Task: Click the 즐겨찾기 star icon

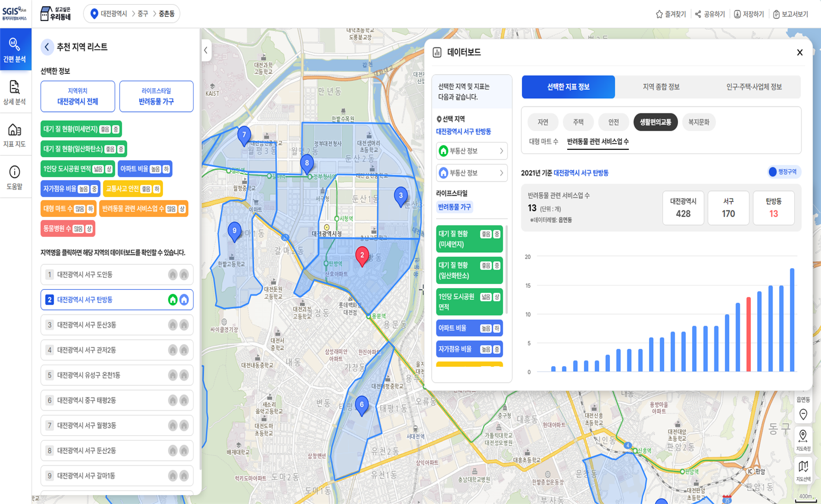Action: coord(659,14)
